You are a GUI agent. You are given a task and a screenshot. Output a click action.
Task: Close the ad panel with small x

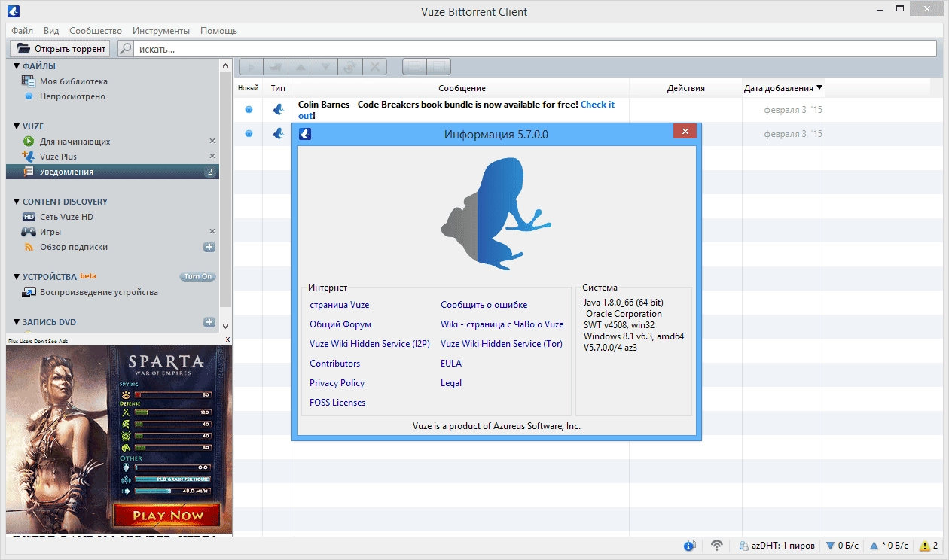pyautogui.click(x=227, y=340)
